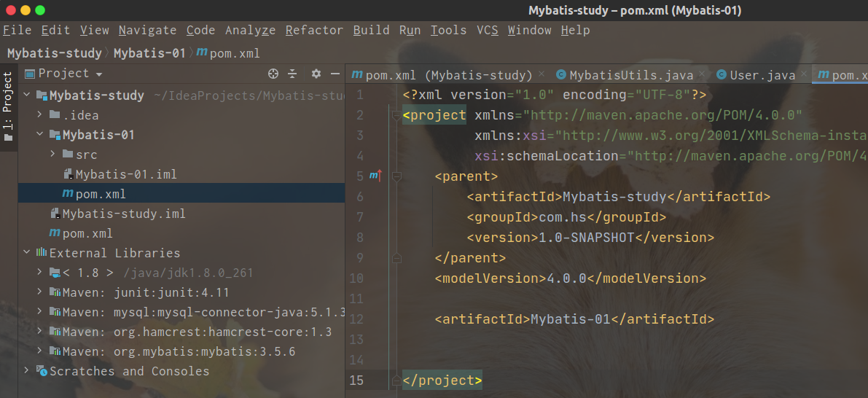Image resolution: width=868 pixels, height=398 pixels.
Task: Open Project panel settings gear
Action: [x=316, y=74]
